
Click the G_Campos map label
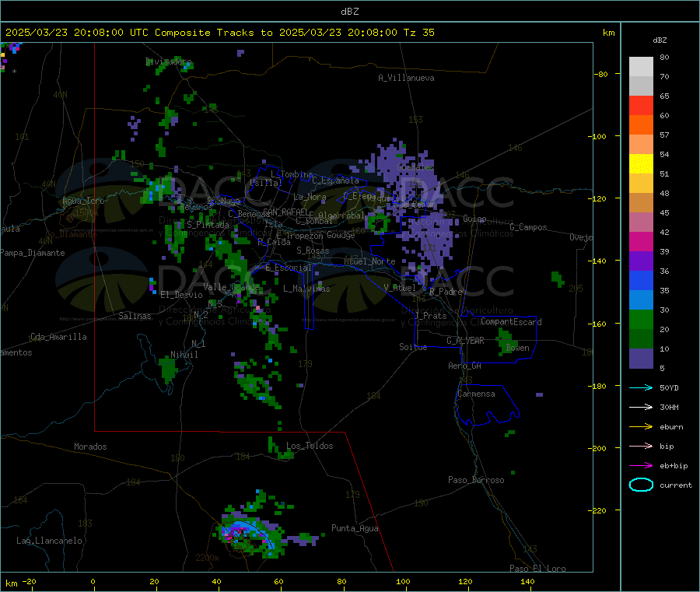[x=529, y=227]
